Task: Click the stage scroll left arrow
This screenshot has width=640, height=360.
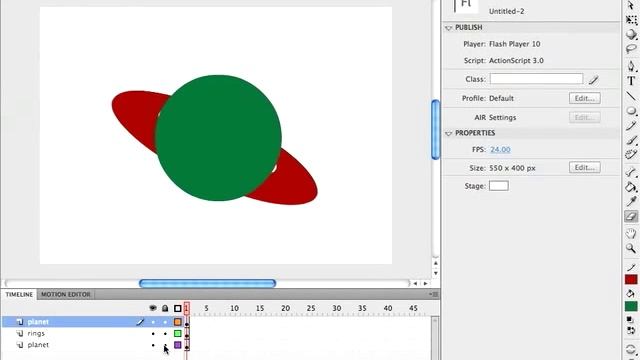Action: (x=415, y=283)
